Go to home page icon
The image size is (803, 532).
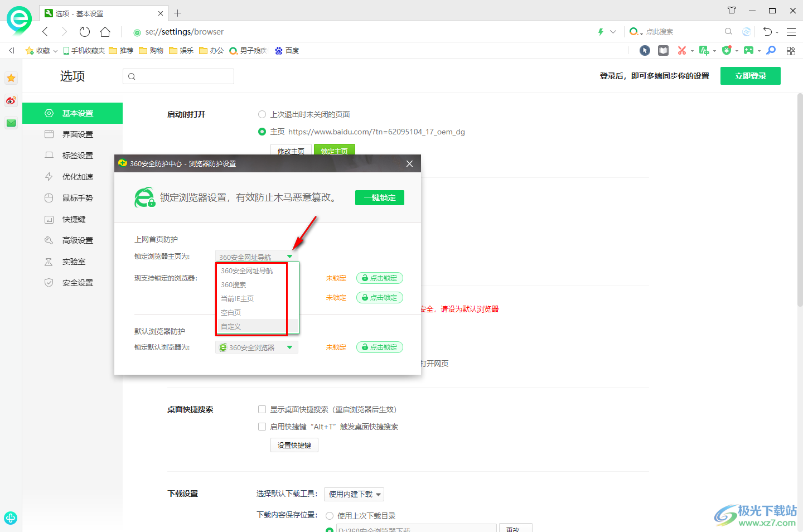pos(105,32)
